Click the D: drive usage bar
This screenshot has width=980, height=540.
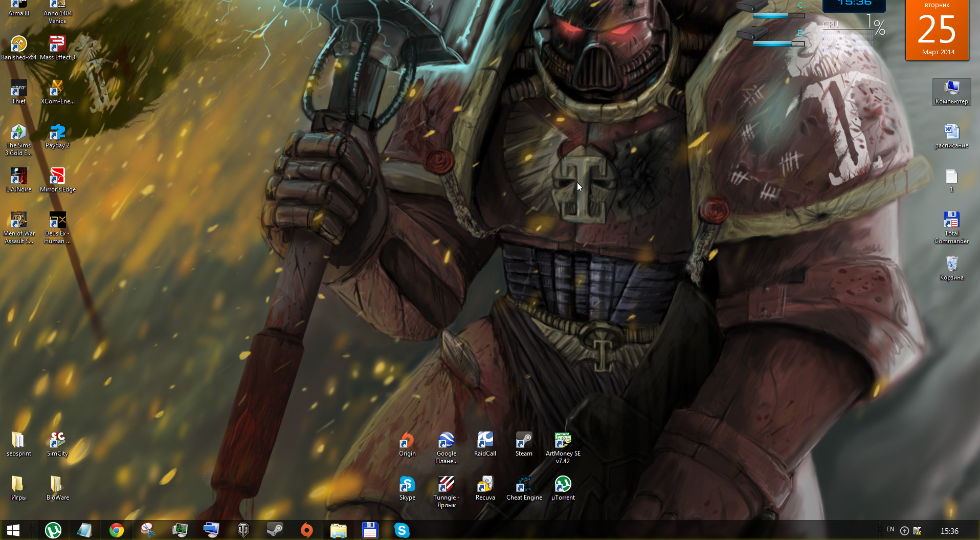[778, 44]
